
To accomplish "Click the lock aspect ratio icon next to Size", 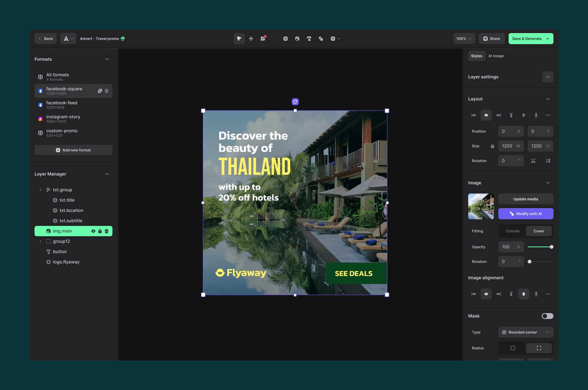I will [x=492, y=146].
